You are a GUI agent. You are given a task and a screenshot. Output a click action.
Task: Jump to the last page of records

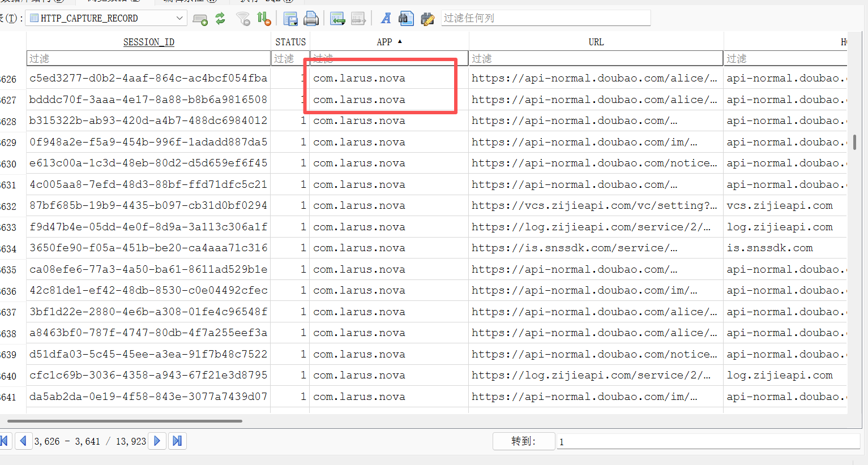click(x=177, y=441)
